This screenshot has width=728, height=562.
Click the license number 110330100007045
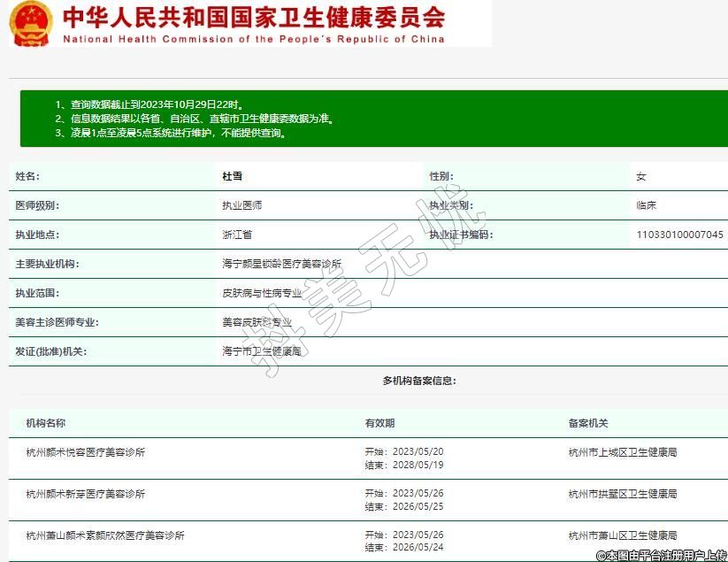coord(679,235)
